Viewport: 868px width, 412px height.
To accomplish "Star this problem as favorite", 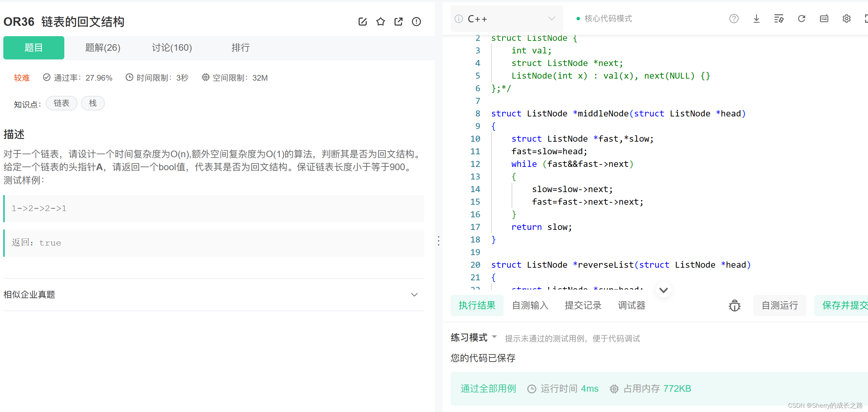I will pyautogui.click(x=380, y=22).
